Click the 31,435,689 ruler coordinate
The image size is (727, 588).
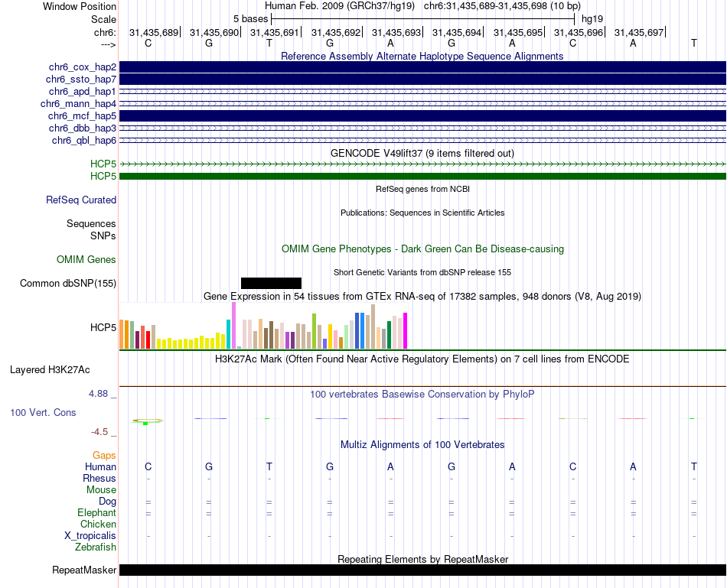pyautogui.click(x=154, y=32)
